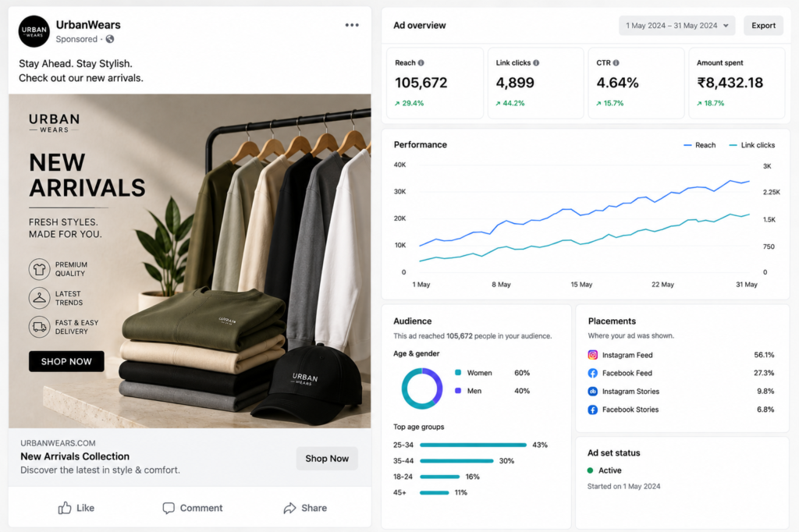Toggle the Link clicks legend in Performance chart
This screenshot has width=799, height=532.
[x=751, y=145]
